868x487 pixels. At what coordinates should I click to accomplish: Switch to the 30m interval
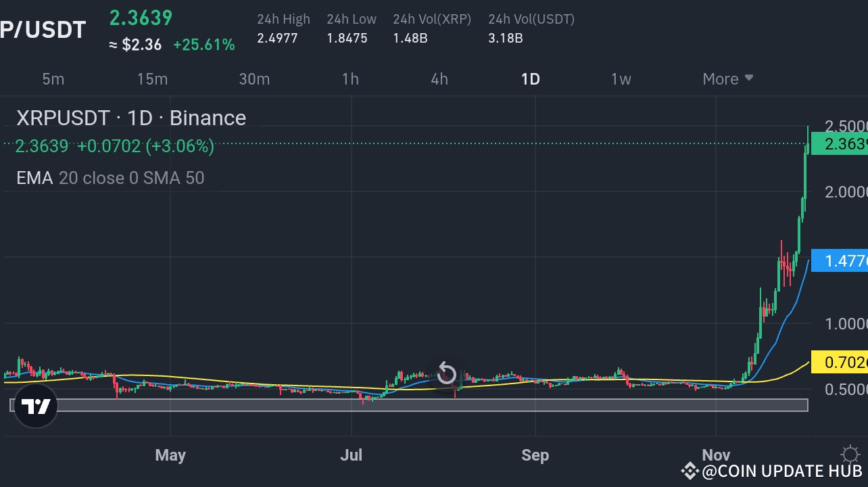click(254, 78)
